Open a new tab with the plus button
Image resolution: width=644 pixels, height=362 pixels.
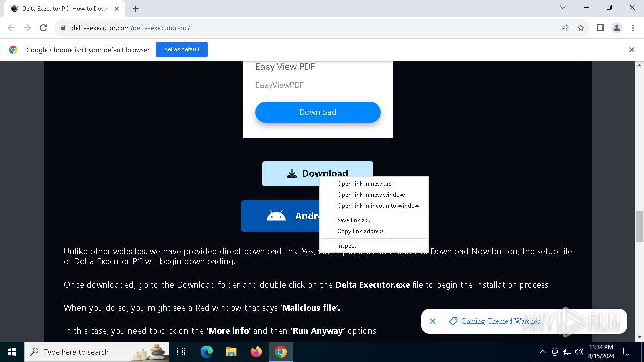pos(136,8)
